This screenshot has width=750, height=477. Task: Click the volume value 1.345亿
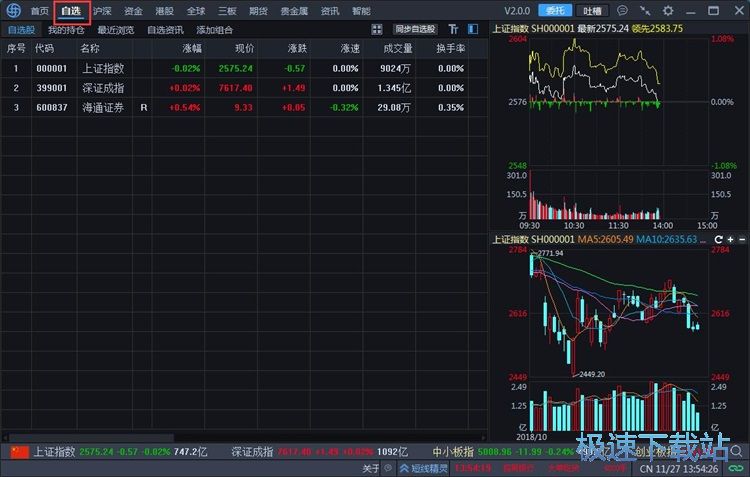(394, 88)
